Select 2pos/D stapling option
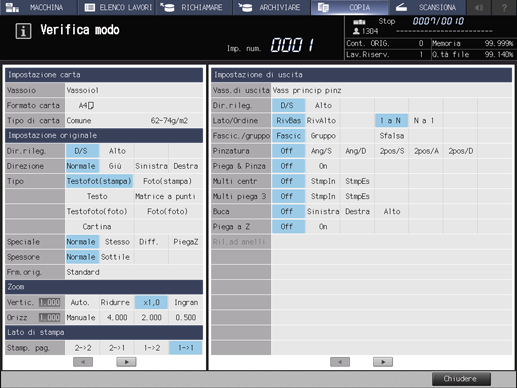This screenshot has width=517, height=388. (460, 151)
